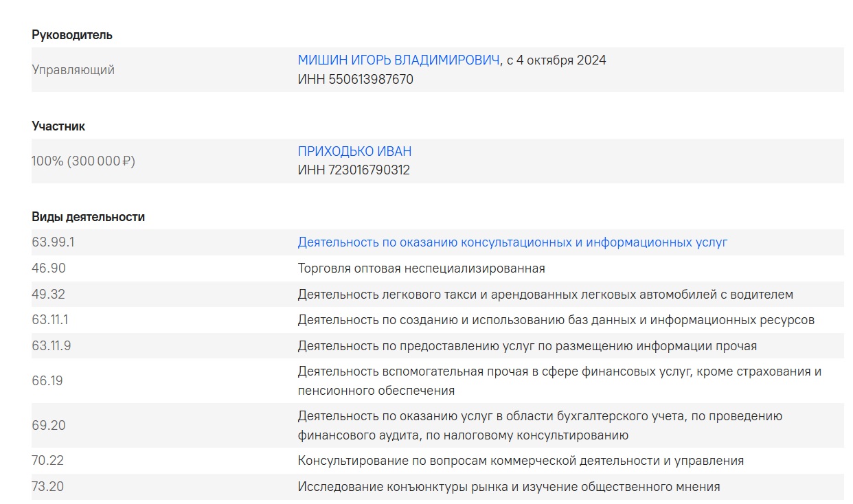The image size is (853, 504).
Task: Click the ИНН 550613987670 text
Action: coord(355,80)
